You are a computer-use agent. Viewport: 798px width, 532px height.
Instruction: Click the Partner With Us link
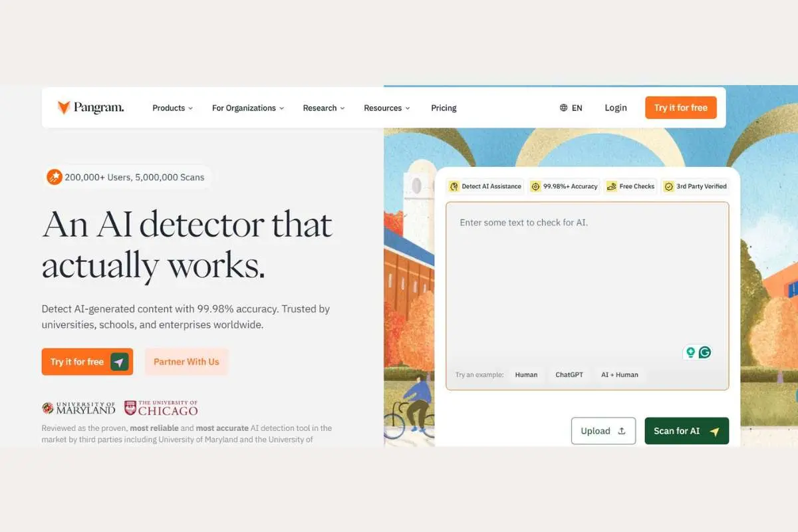pyautogui.click(x=186, y=362)
